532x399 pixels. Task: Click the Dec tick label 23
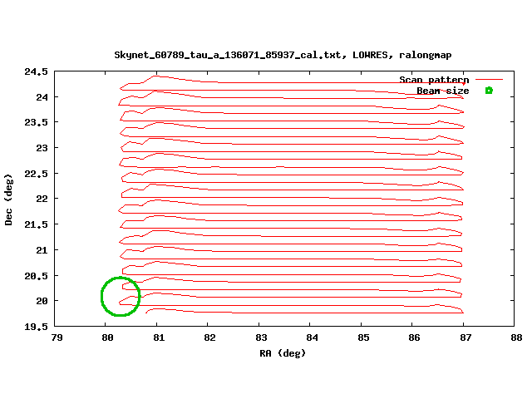pyautogui.click(x=42, y=148)
